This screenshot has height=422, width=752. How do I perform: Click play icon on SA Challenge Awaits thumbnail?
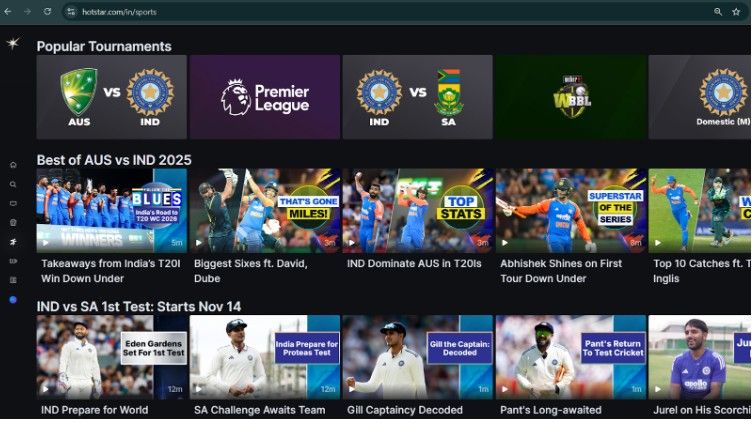coord(199,389)
